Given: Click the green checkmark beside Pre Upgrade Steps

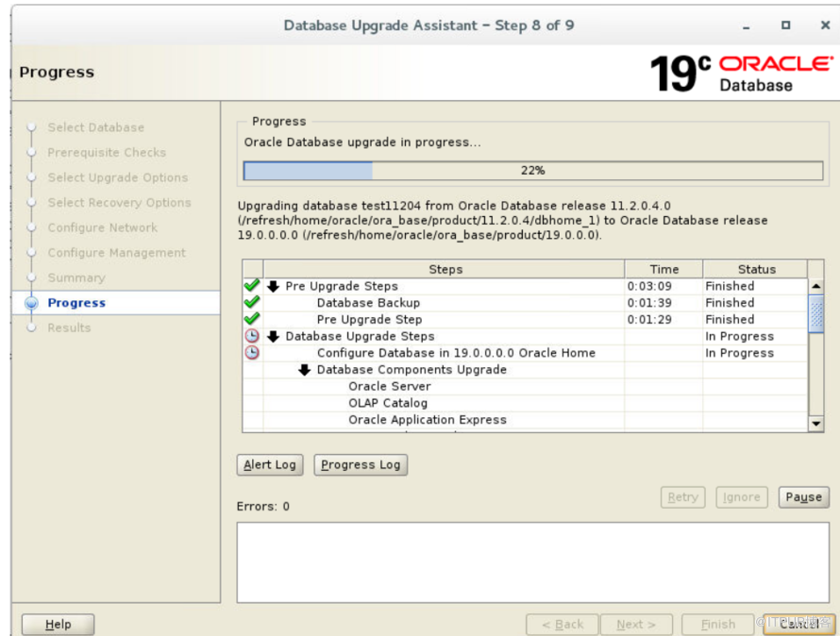Looking at the screenshot, I should [x=252, y=286].
